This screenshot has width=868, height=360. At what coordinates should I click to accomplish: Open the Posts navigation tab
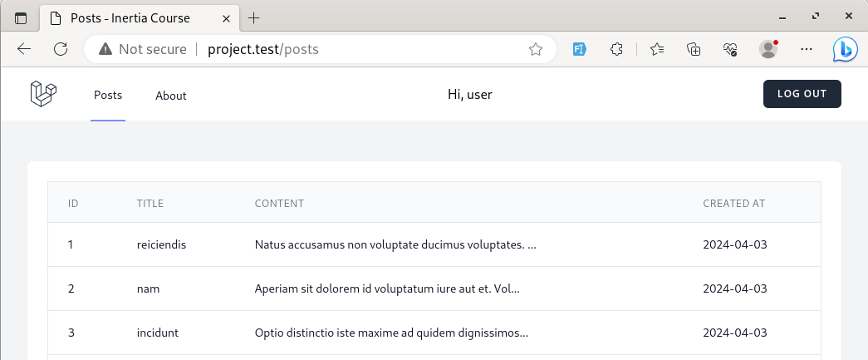(108, 95)
